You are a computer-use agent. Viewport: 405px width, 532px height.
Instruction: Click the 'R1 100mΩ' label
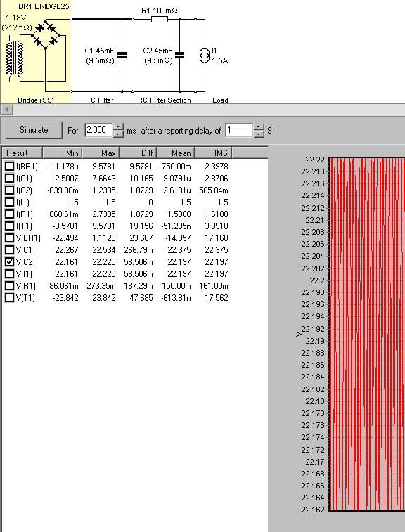point(159,11)
